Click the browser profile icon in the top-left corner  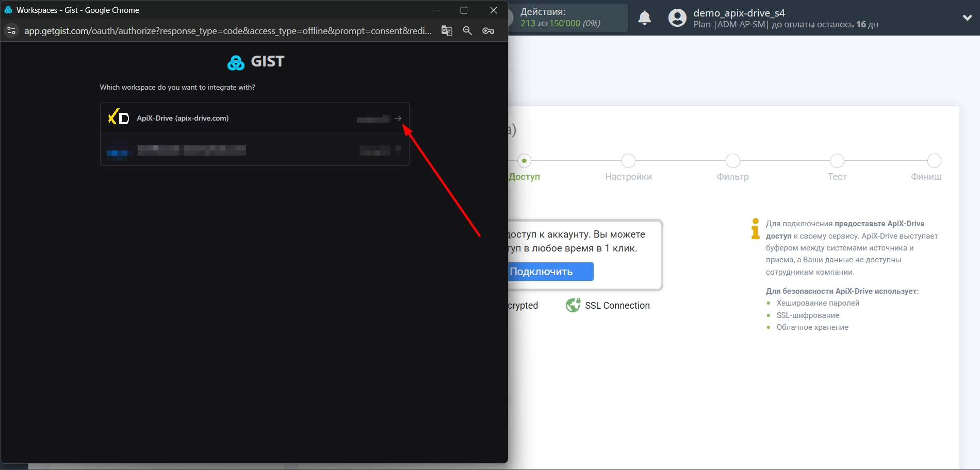pyautogui.click(x=11, y=30)
